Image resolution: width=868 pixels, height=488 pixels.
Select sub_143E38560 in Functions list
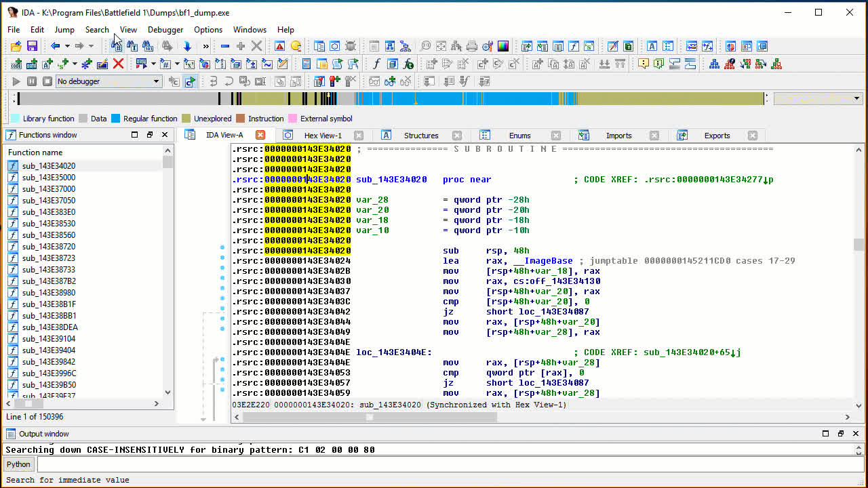[x=48, y=235]
